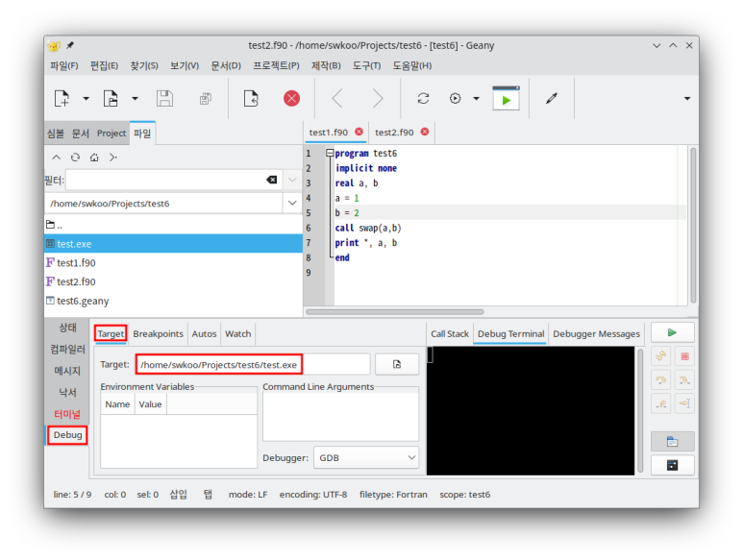
Task: Open the Debugger Messages tab
Action: tap(596, 333)
